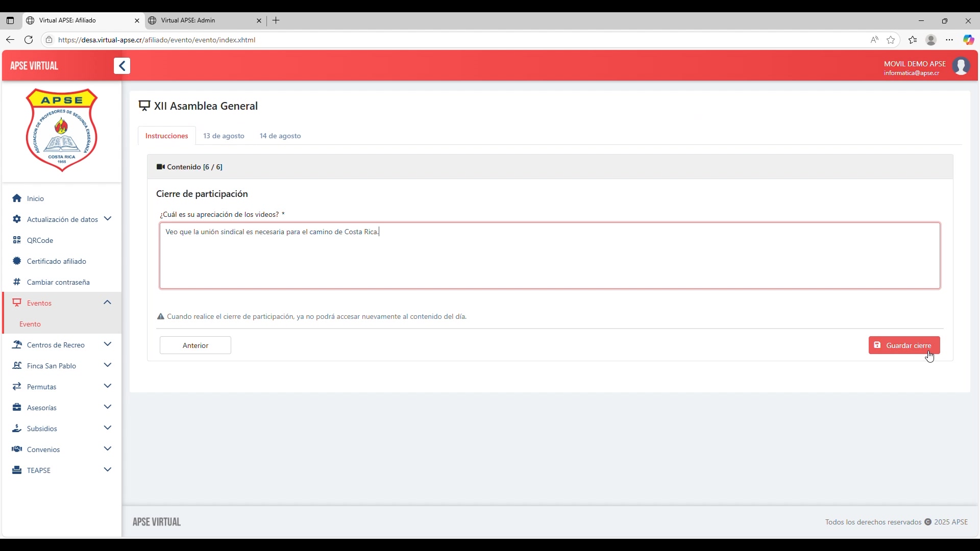Refresh the page with the reload button
The height and width of the screenshot is (551, 980).
tap(29, 40)
